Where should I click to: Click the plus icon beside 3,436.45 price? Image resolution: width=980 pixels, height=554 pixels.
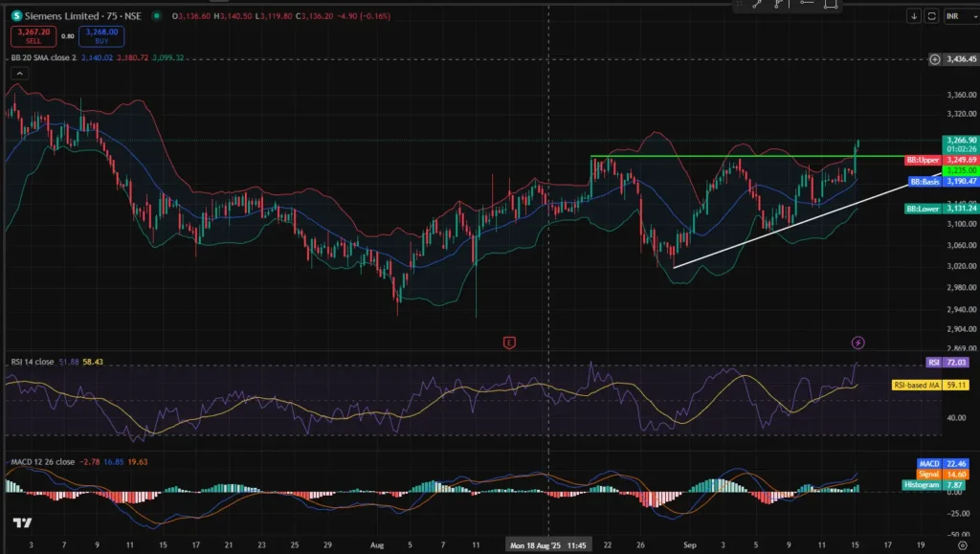tap(935, 59)
